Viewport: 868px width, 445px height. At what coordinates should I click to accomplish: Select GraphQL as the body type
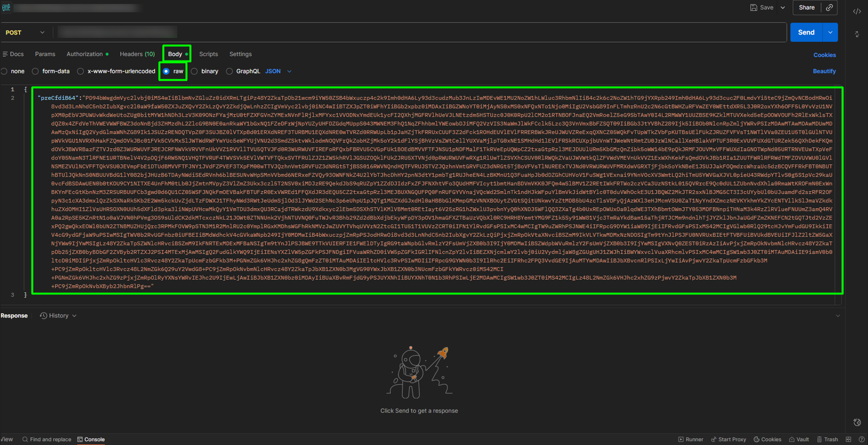tap(230, 71)
